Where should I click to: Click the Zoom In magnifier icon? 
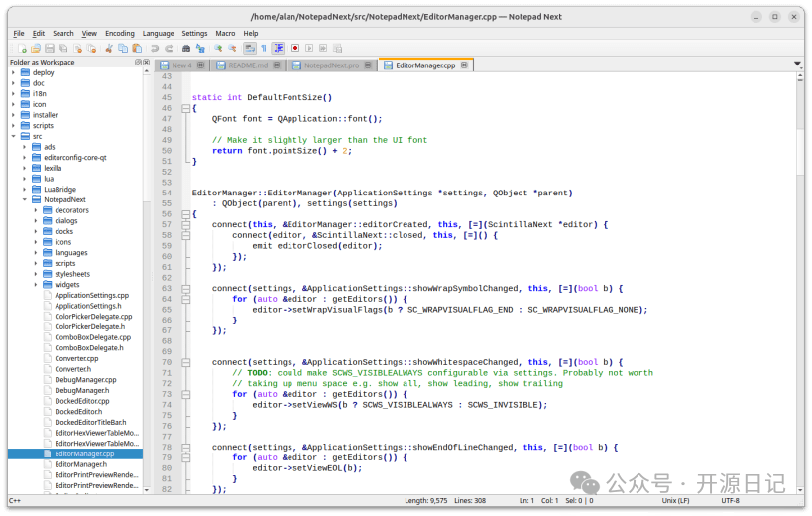(218, 49)
